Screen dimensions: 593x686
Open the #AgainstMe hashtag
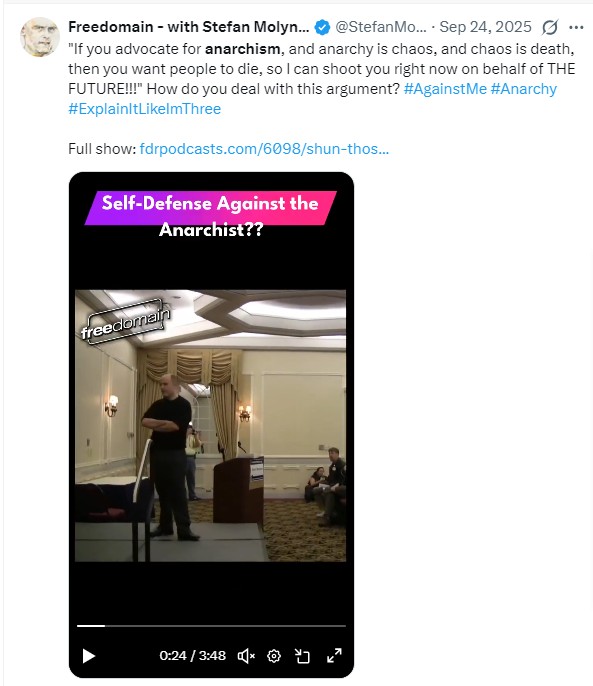445,89
